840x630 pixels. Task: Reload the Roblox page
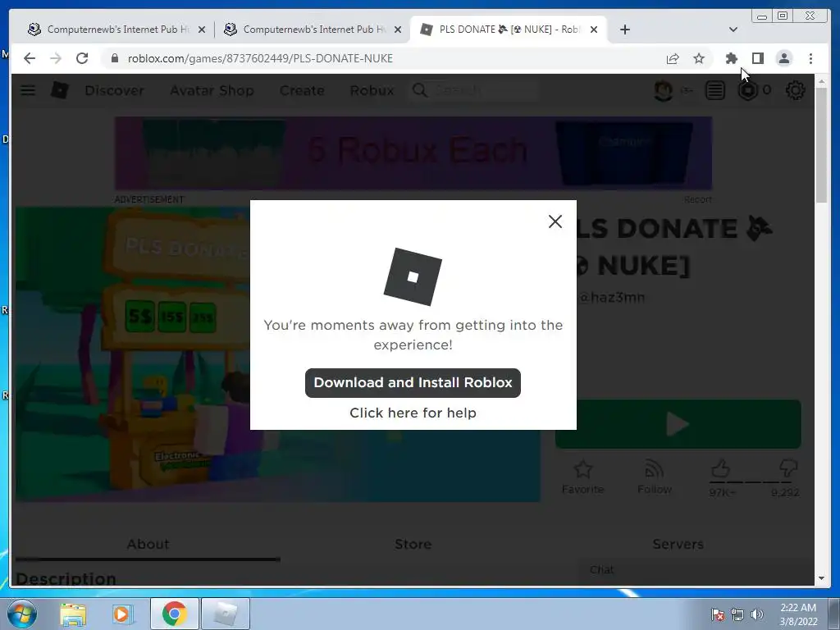(x=82, y=58)
